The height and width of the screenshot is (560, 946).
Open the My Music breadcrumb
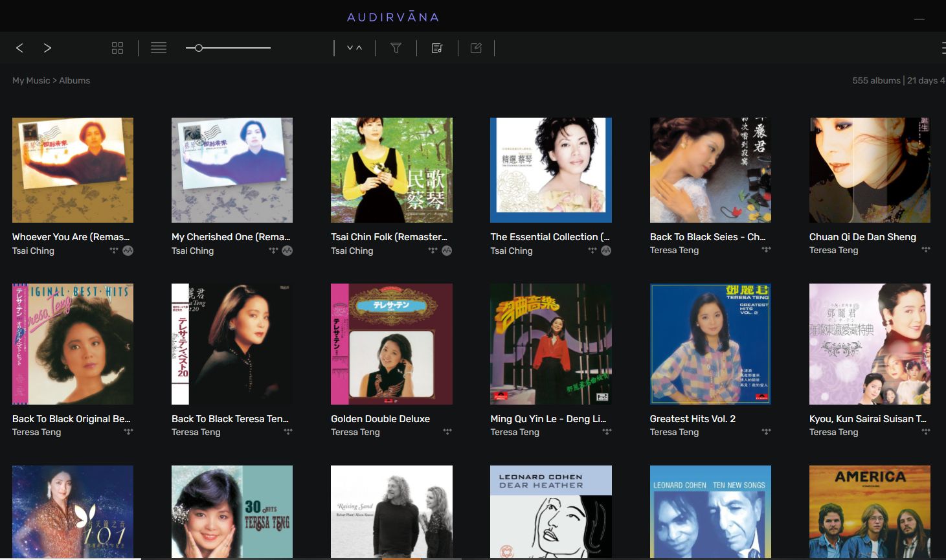click(31, 80)
